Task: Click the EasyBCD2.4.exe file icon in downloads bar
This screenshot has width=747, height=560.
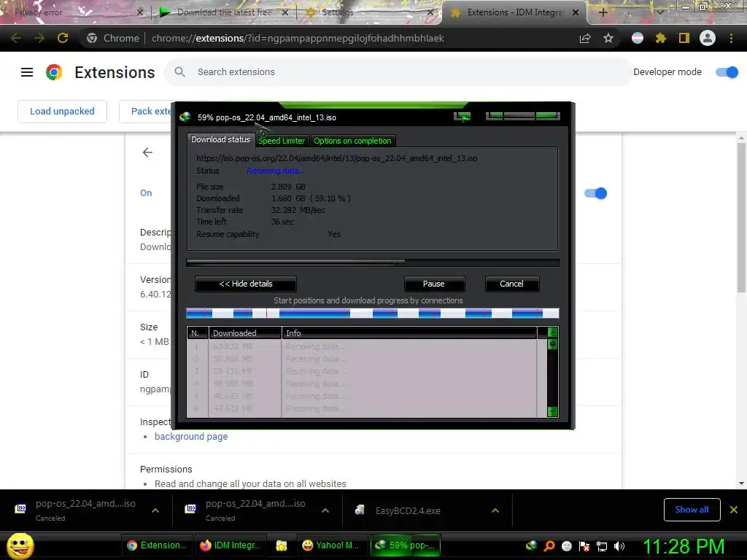Action: click(x=360, y=510)
